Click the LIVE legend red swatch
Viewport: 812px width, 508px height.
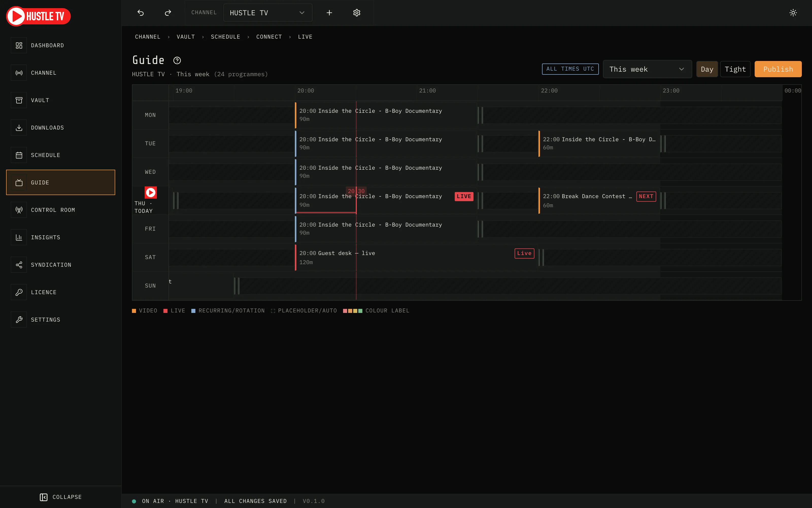tap(165, 311)
